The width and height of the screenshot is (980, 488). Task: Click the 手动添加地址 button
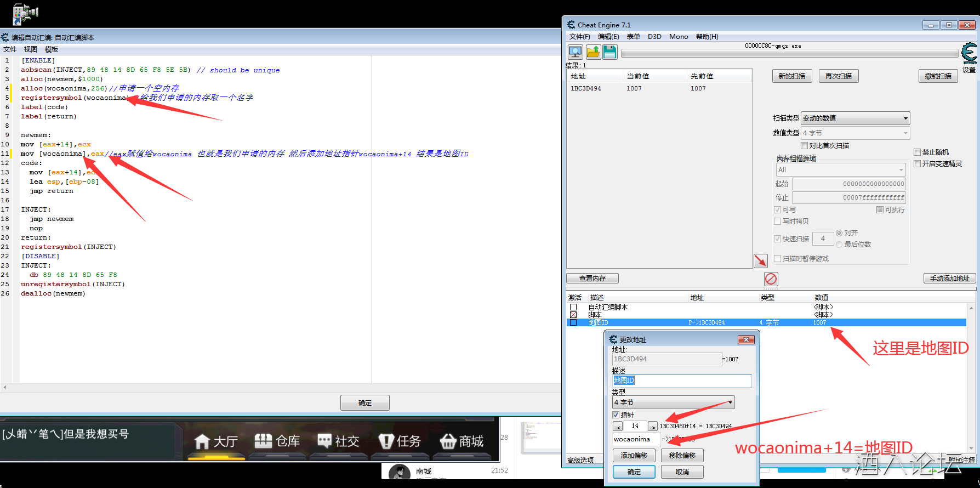[x=950, y=279]
